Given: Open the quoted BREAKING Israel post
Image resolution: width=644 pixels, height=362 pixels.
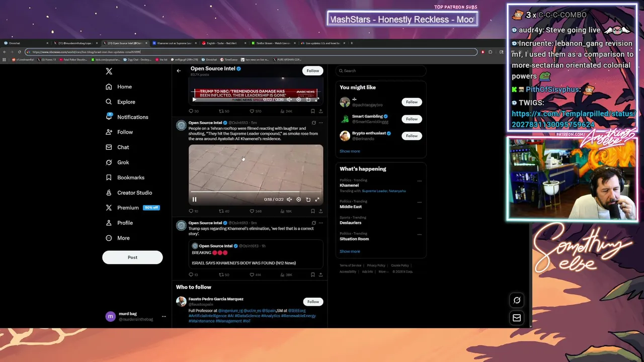Looking at the screenshot, I should 256,254.
